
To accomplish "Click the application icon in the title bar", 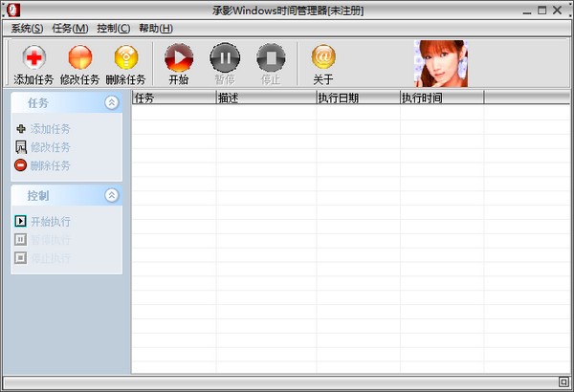I will [13, 11].
